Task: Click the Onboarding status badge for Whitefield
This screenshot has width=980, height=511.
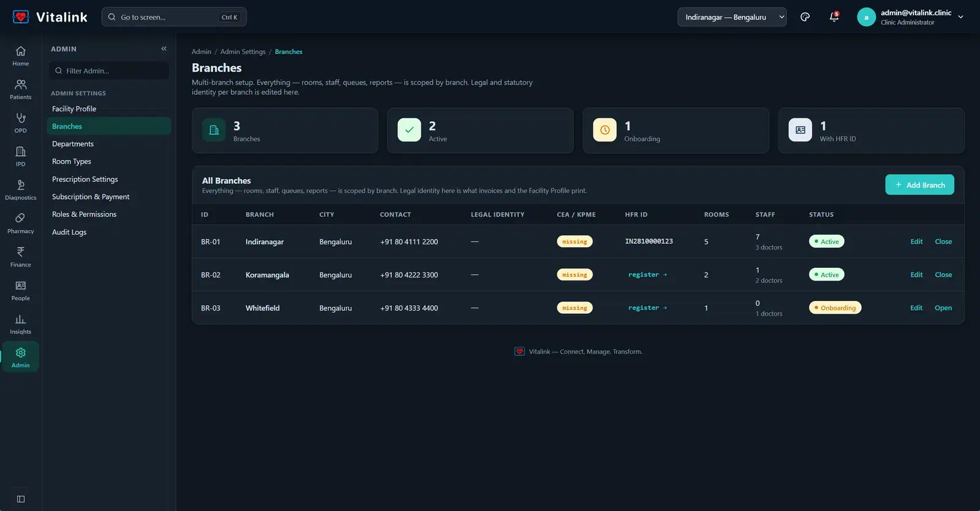Action: point(835,308)
